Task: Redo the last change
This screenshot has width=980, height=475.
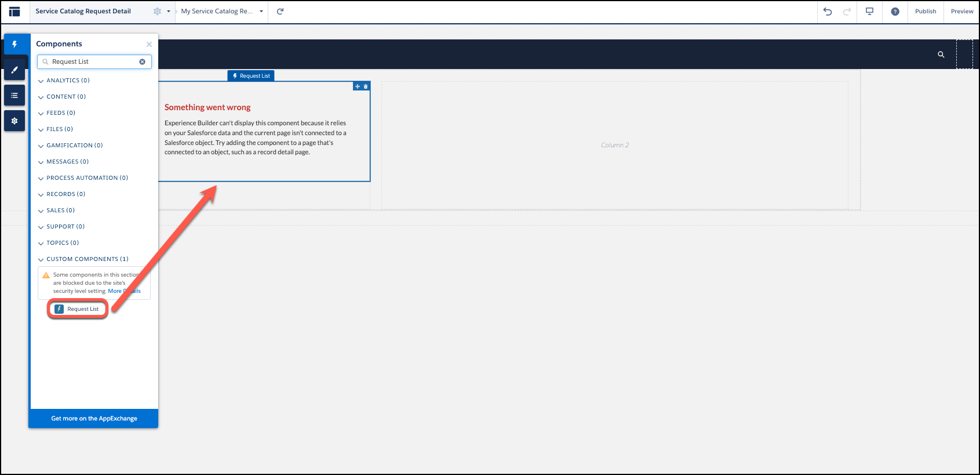Action: click(847, 12)
